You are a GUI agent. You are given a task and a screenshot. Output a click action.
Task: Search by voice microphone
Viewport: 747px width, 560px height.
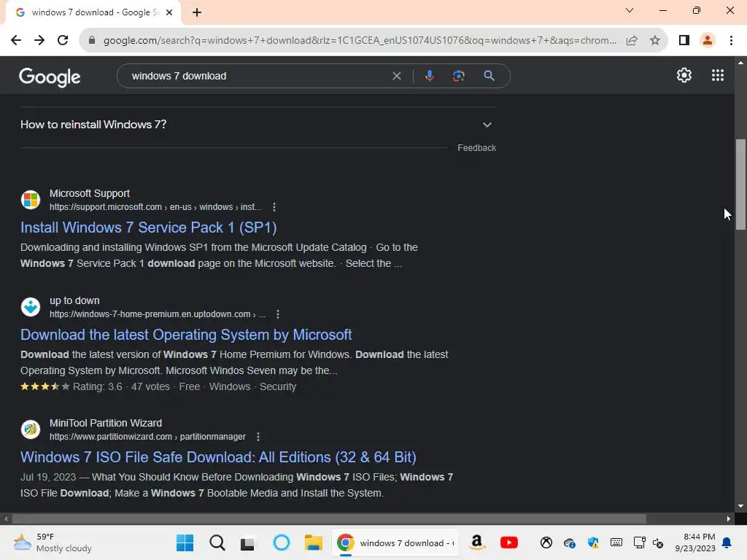coord(429,76)
